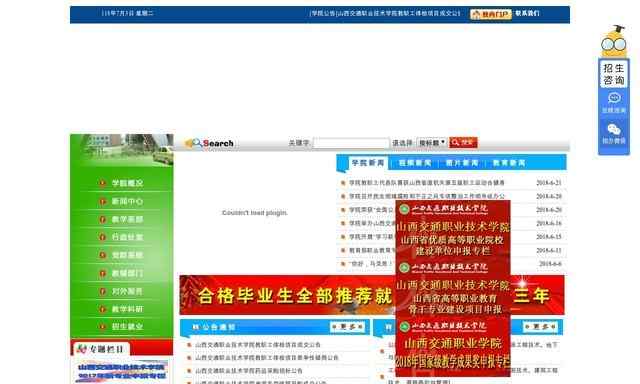Open the 招生咨询 floating panel button
640x384 pixels.
pos(613,74)
